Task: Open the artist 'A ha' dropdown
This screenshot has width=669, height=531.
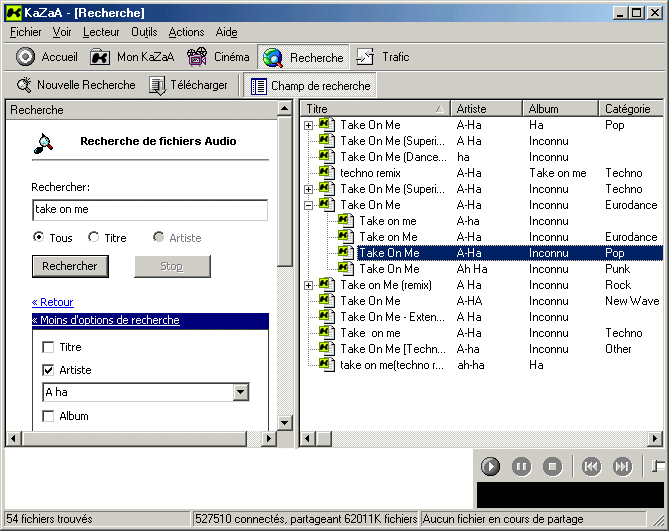Action: coord(240,393)
